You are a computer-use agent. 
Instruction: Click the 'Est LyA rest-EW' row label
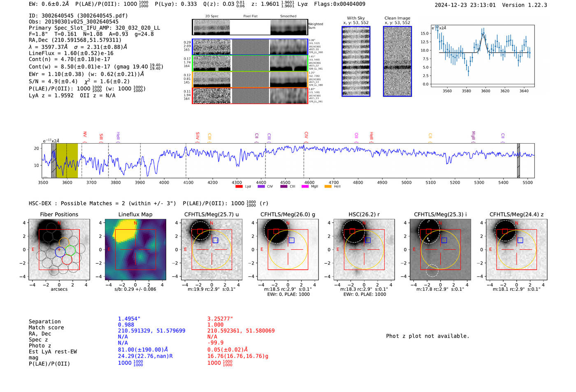53,352
